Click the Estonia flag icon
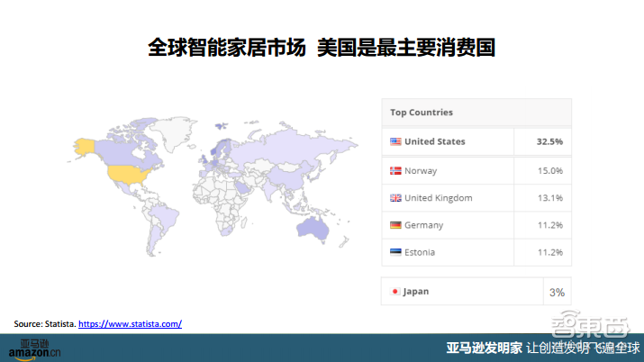 [x=395, y=252]
